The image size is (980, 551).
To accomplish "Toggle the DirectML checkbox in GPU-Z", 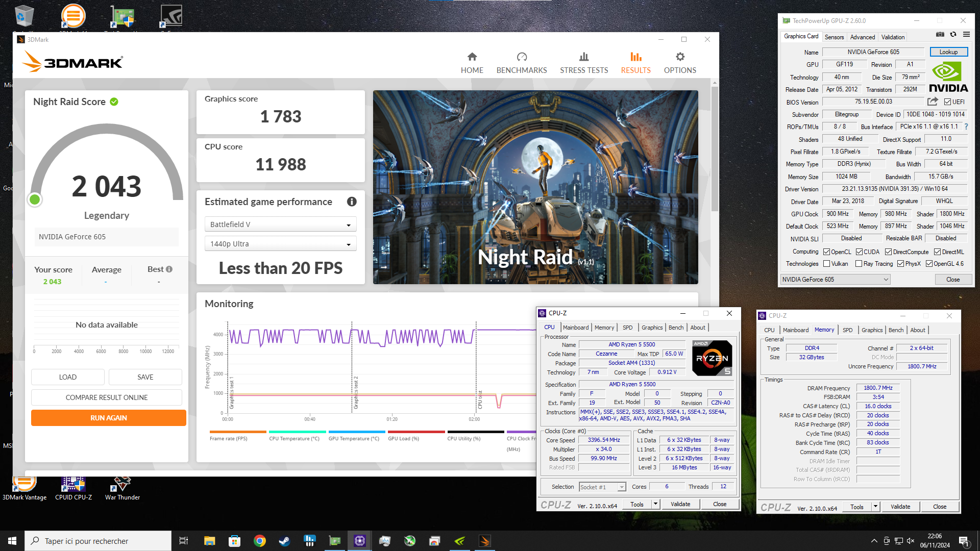I will click(x=937, y=252).
